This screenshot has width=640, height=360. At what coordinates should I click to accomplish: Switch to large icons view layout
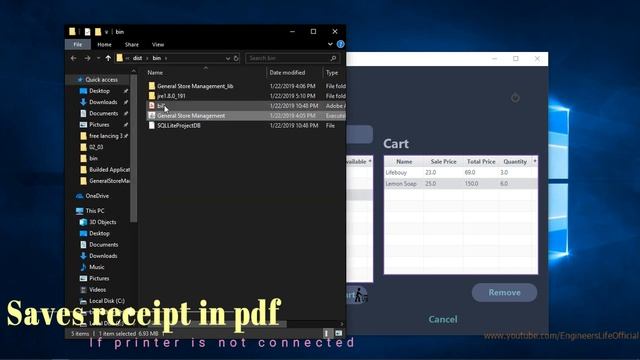click(338, 333)
